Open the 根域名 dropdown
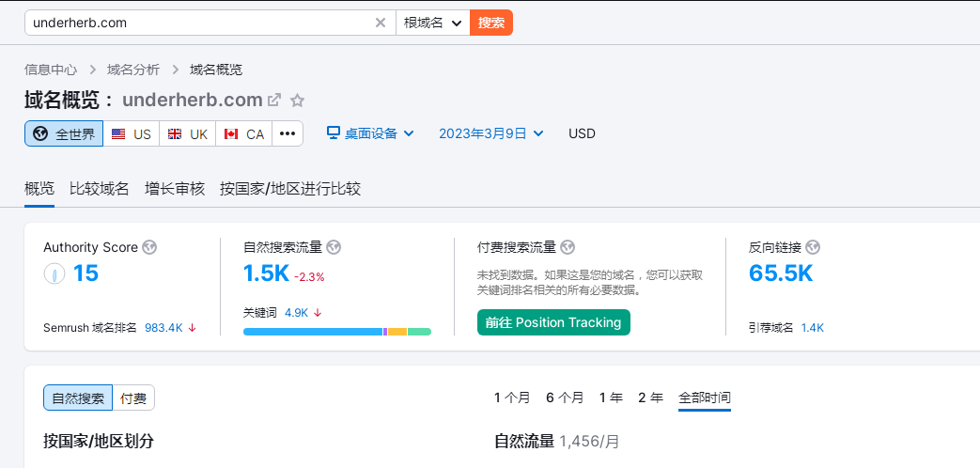The height and width of the screenshot is (468, 980). coord(433,23)
